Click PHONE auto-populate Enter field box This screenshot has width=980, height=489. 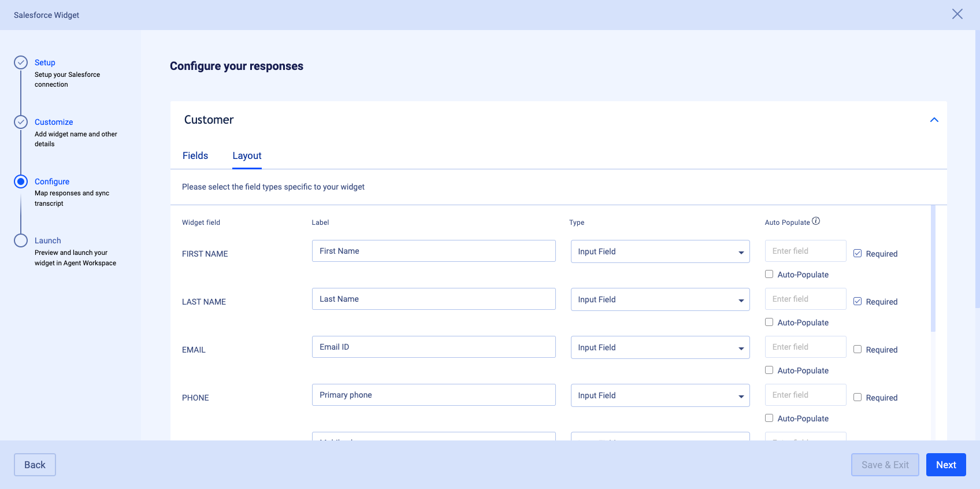805,395
